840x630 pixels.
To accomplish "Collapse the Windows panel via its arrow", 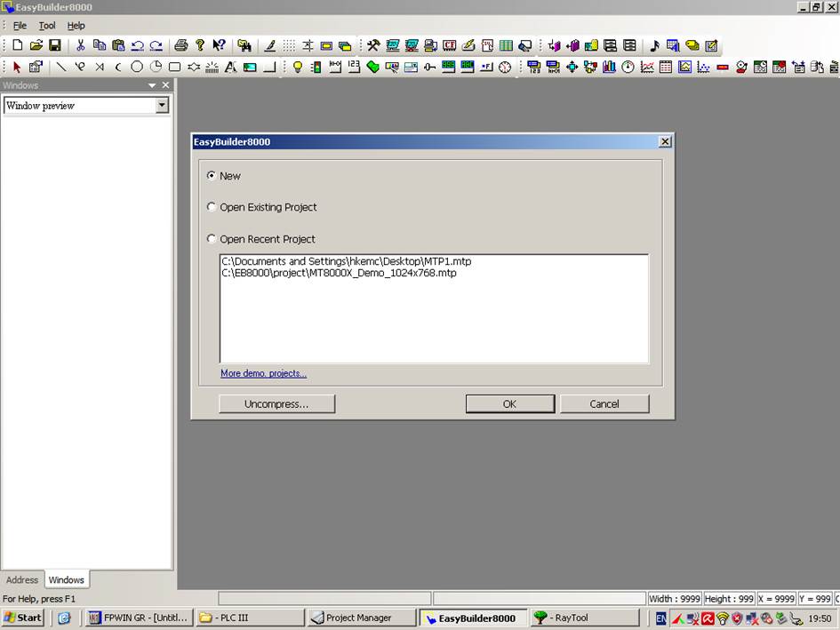I will (x=150, y=84).
